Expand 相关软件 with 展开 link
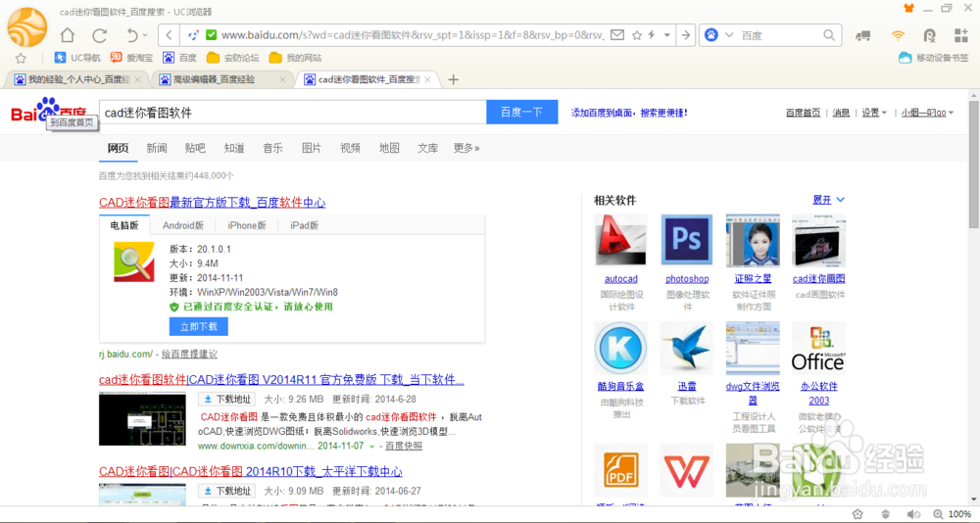 [x=828, y=200]
